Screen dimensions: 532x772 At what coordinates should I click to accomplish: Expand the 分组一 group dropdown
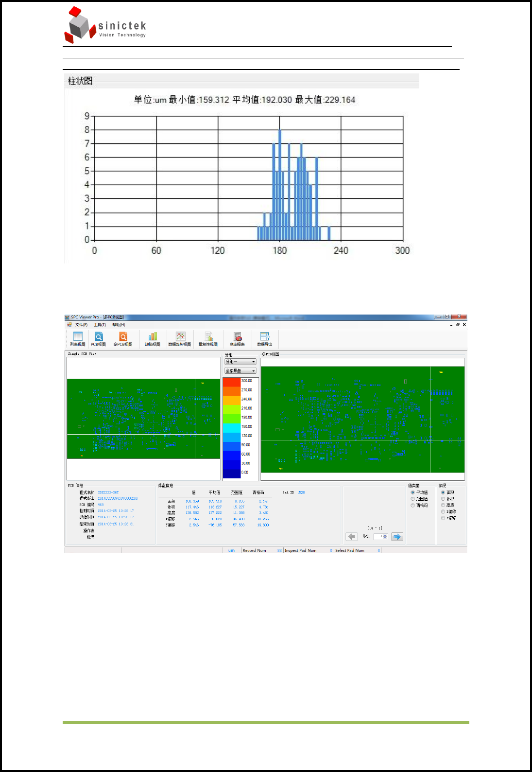point(240,362)
